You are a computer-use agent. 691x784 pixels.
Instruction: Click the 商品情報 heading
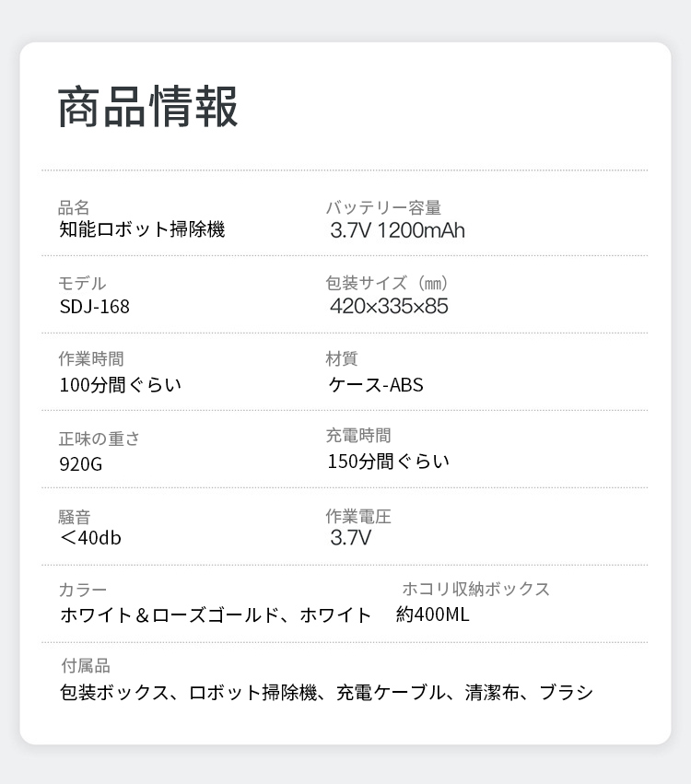tap(148, 107)
